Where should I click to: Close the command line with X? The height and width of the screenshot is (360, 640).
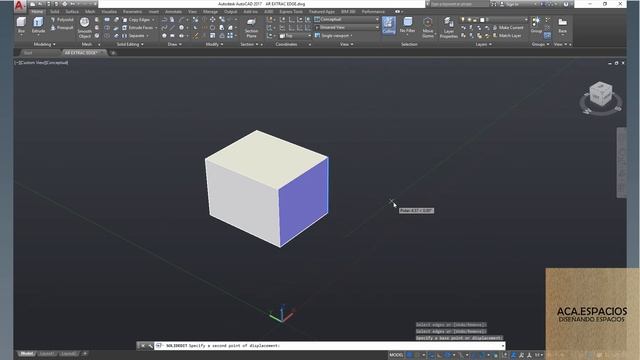(x=143, y=346)
